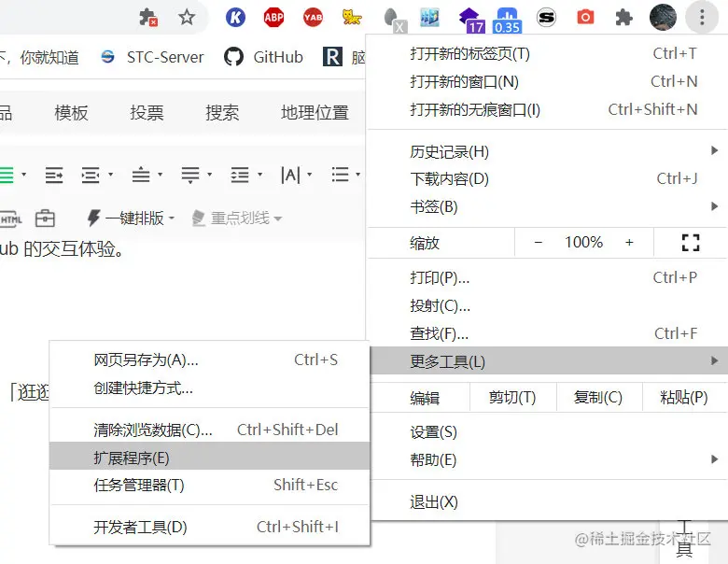Select 投射(C)... menu item
Screen dimensions: 728x564
(x=548, y=305)
